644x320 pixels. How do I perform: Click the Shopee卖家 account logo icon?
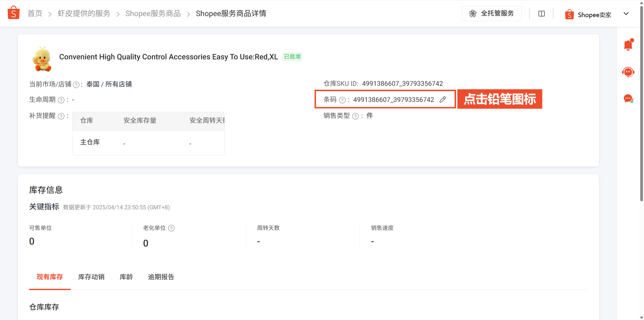[x=569, y=14]
